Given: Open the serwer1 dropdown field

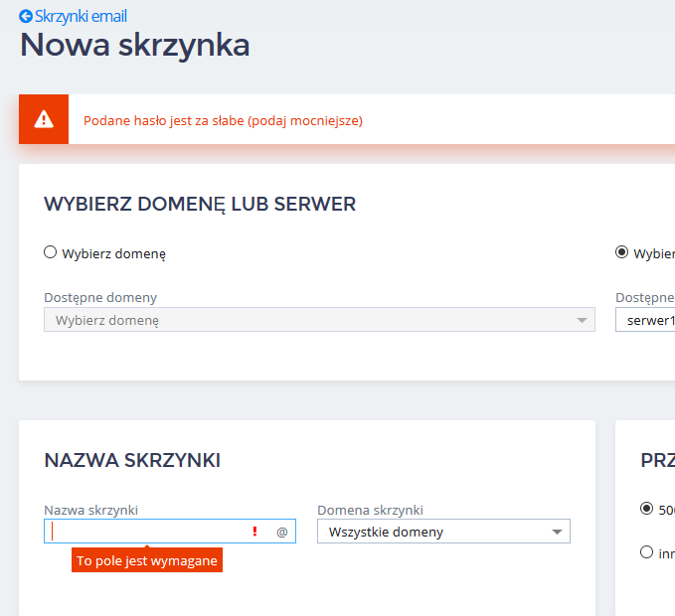Looking at the screenshot, I should pyautogui.click(x=645, y=320).
